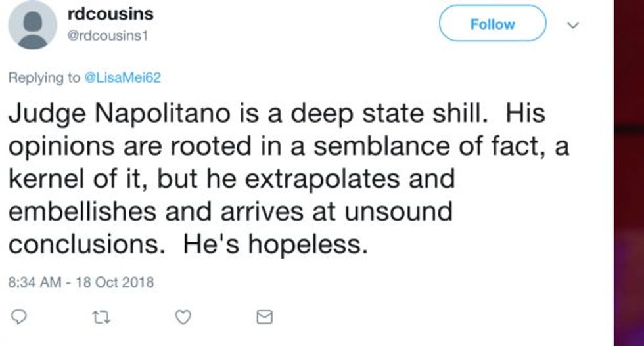Open the rdcousins default avatar picture
644x346 pixels.
tap(32, 25)
